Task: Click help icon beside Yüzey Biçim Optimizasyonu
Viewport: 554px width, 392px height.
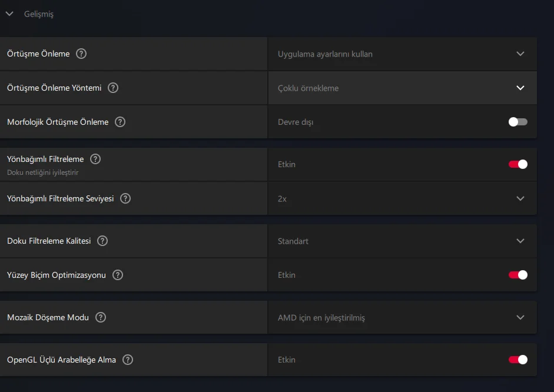Action: point(118,275)
